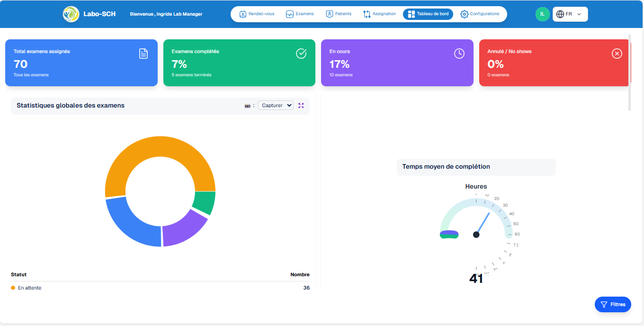Image resolution: width=644 pixels, height=326 pixels.
Task: Click the checkmark icon on Examens complétés card
Action: click(301, 54)
